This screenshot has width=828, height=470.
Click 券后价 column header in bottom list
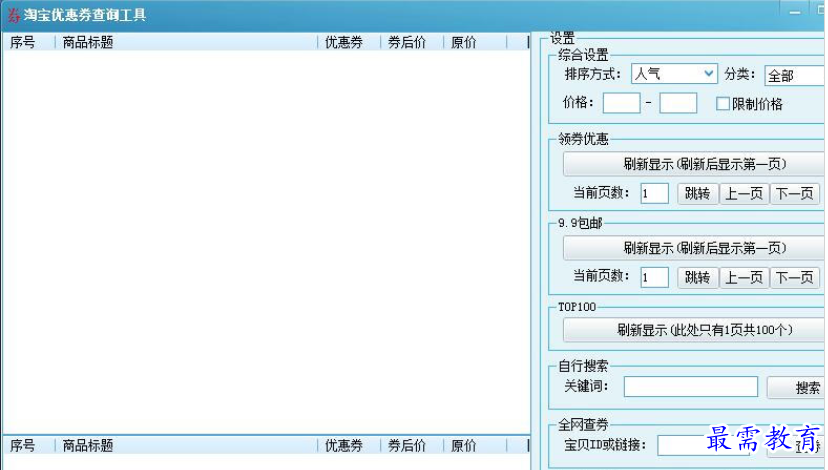[x=412, y=445]
